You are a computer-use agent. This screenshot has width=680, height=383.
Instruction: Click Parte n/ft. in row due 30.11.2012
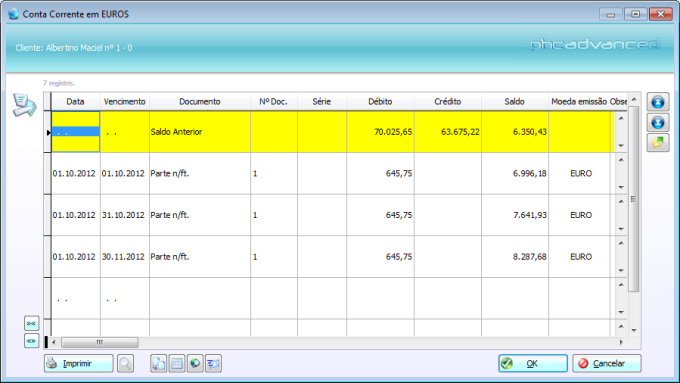pyautogui.click(x=170, y=257)
